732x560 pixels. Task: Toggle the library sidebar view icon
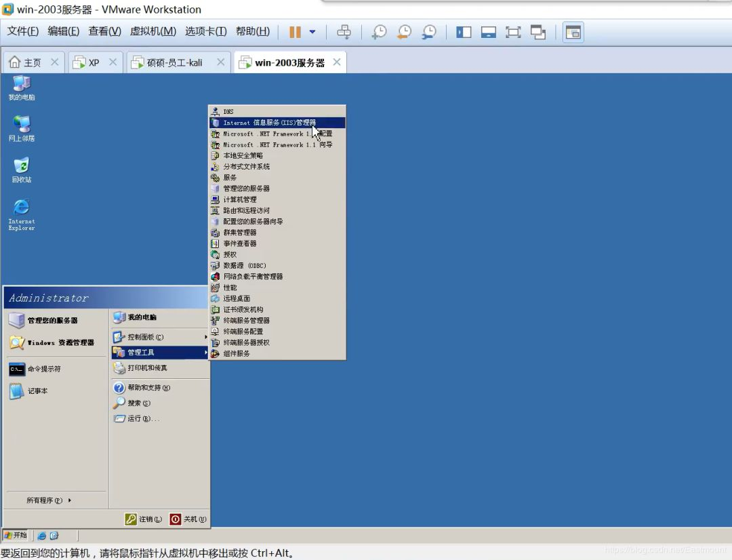(464, 33)
